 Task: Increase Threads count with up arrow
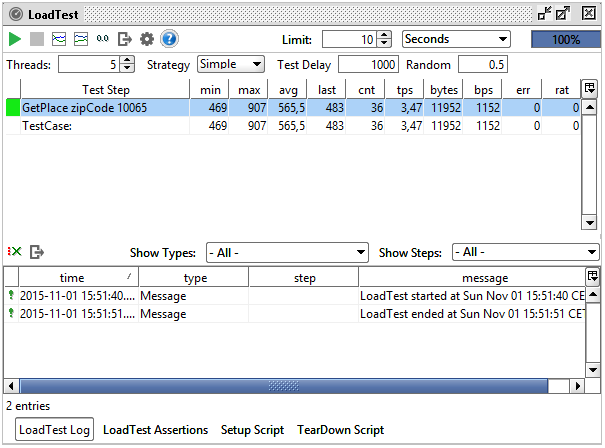click(127, 60)
